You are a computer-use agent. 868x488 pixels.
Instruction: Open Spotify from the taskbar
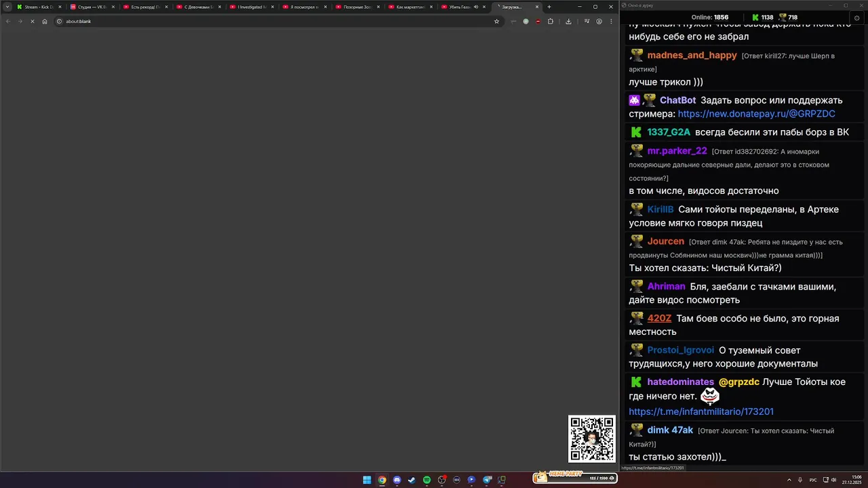tap(427, 480)
